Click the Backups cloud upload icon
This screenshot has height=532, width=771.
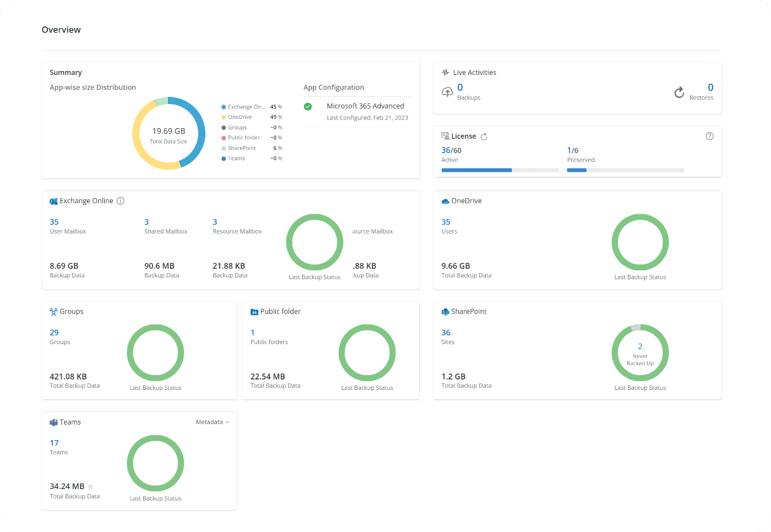[x=447, y=92]
